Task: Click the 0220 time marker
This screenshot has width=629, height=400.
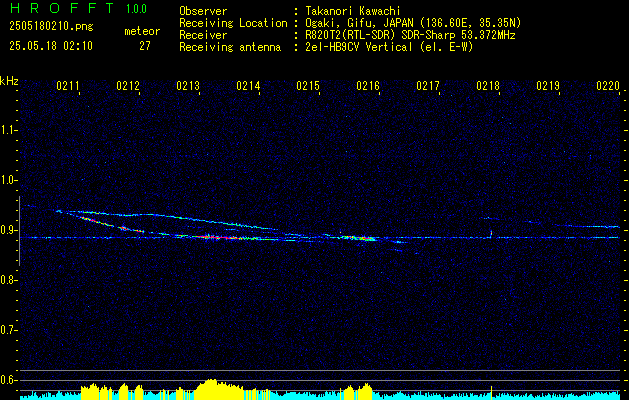Action: pos(608,86)
